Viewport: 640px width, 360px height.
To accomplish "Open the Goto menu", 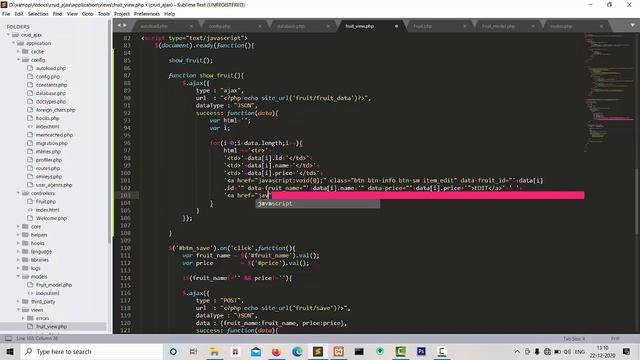I will point(88,14).
